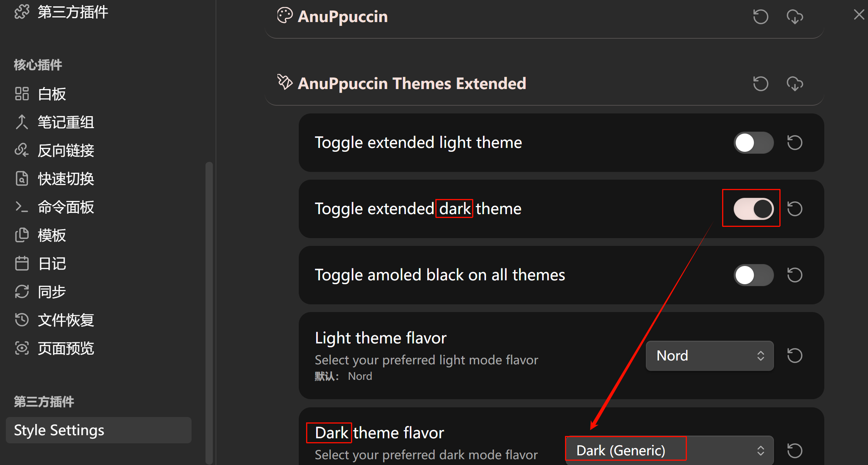
Task: Expand the AnuPpuccin section heading
Action: [x=342, y=17]
